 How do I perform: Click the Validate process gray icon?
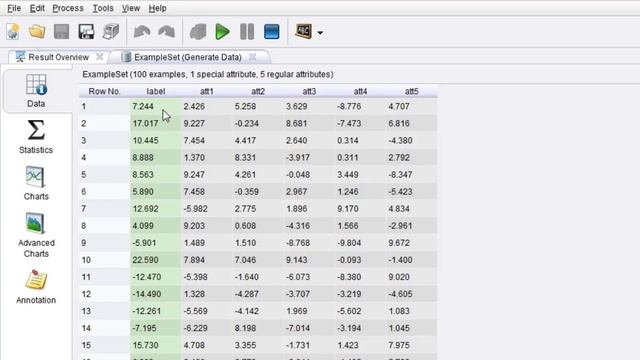(x=198, y=31)
